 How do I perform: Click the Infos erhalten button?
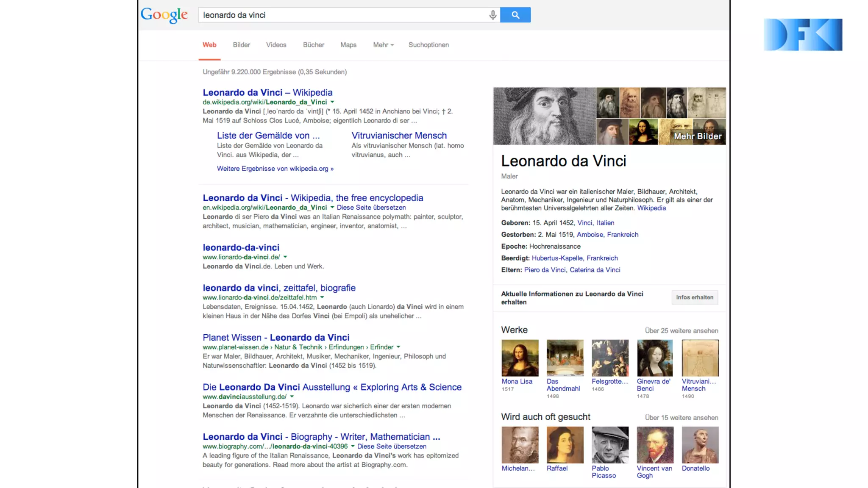click(695, 297)
